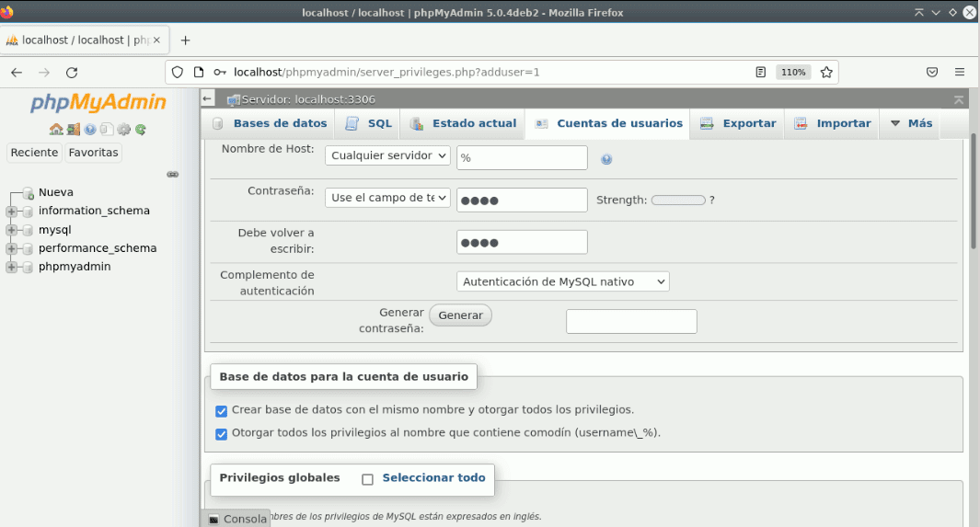This screenshot has height=527, width=980.
Task: Click the vertical page scrollbar
Action: (x=973, y=190)
